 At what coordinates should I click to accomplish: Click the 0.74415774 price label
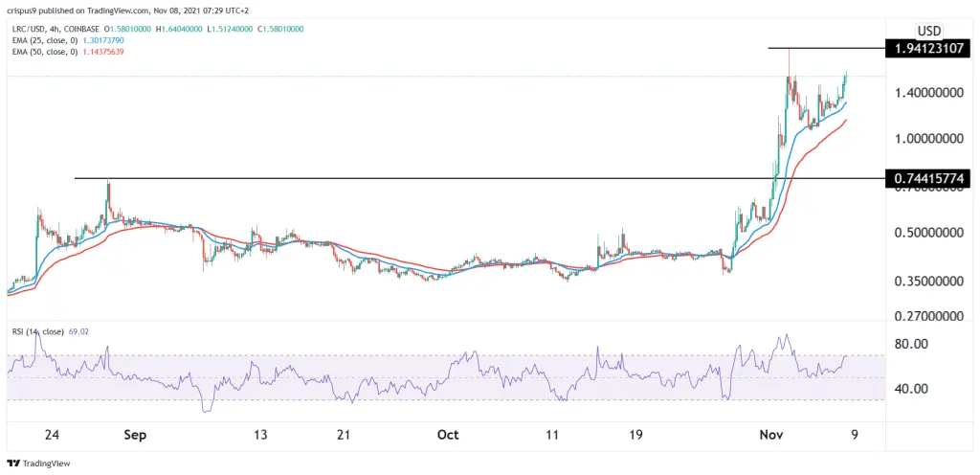pos(928,178)
